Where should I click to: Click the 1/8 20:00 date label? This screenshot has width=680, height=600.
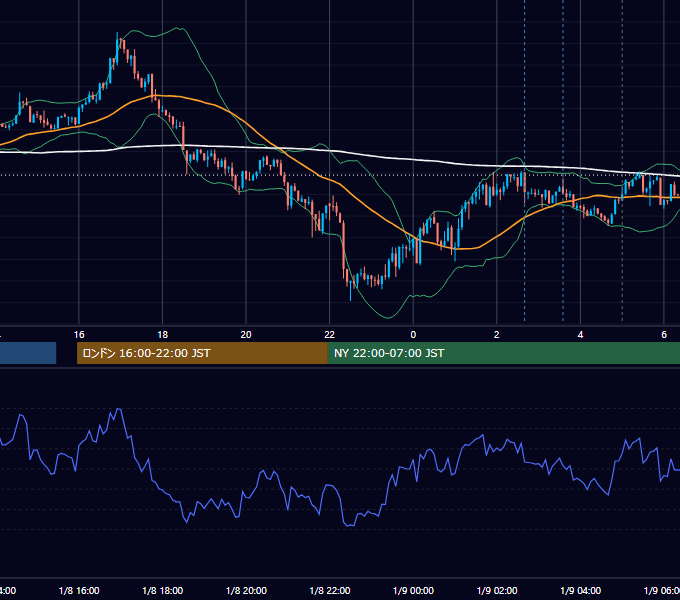[x=246, y=591]
